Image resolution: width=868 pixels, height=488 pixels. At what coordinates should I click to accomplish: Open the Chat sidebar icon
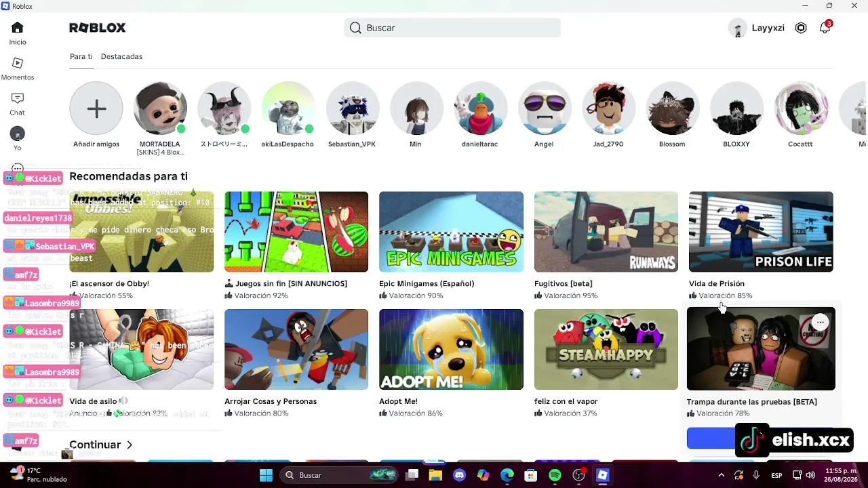pyautogui.click(x=18, y=104)
